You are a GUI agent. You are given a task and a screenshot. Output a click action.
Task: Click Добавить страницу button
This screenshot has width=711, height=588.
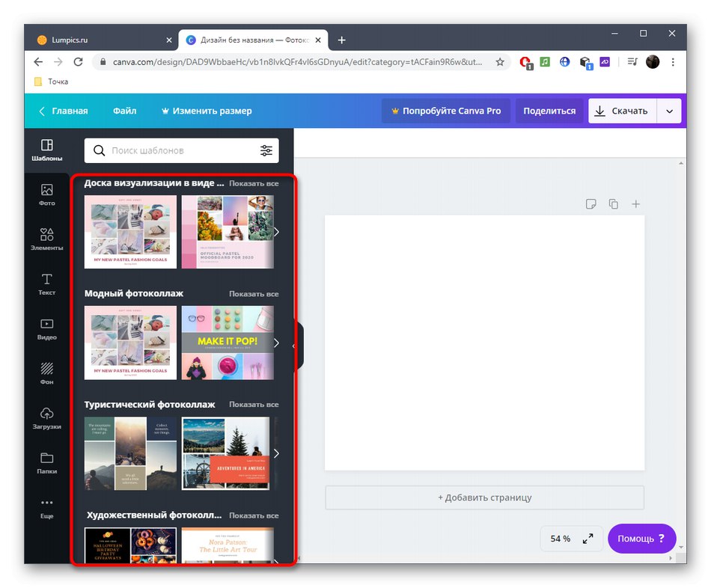click(x=484, y=497)
